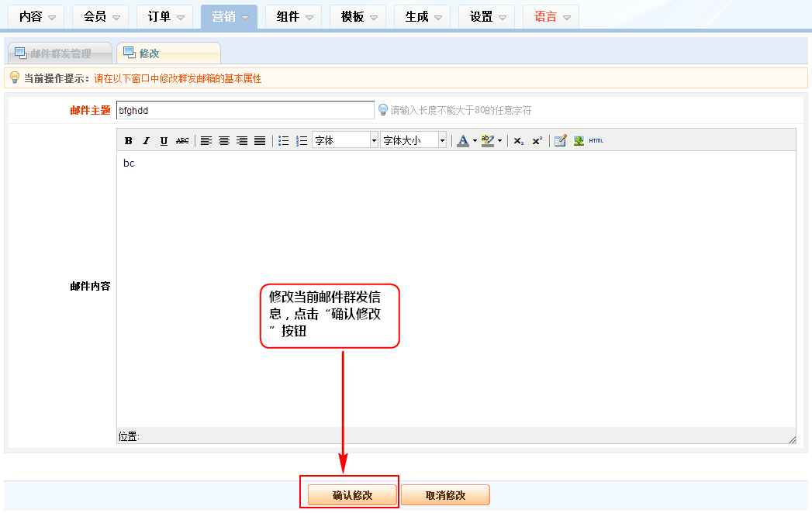
Task: Open the 字体 font family dropdown
Action: click(x=345, y=140)
